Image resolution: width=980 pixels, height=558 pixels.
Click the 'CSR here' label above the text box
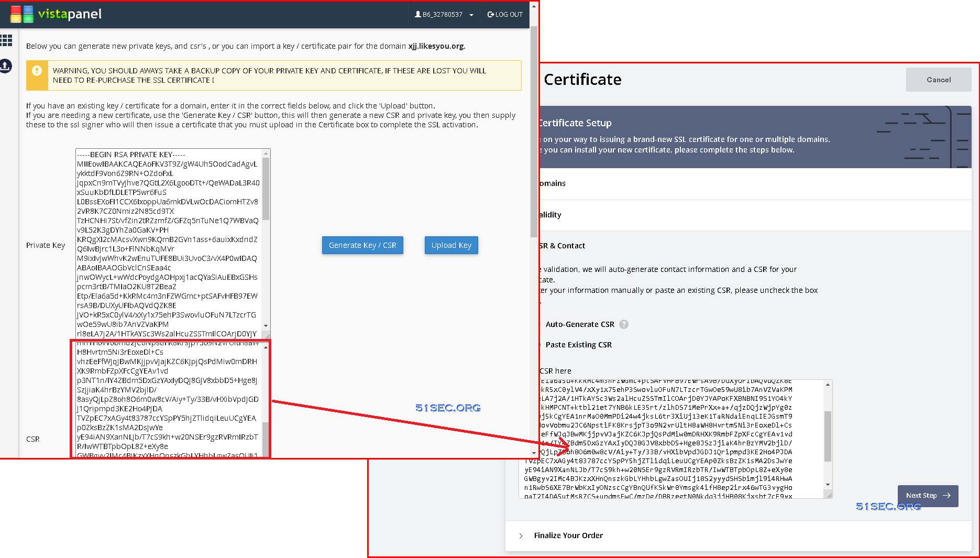tap(555, 371)
